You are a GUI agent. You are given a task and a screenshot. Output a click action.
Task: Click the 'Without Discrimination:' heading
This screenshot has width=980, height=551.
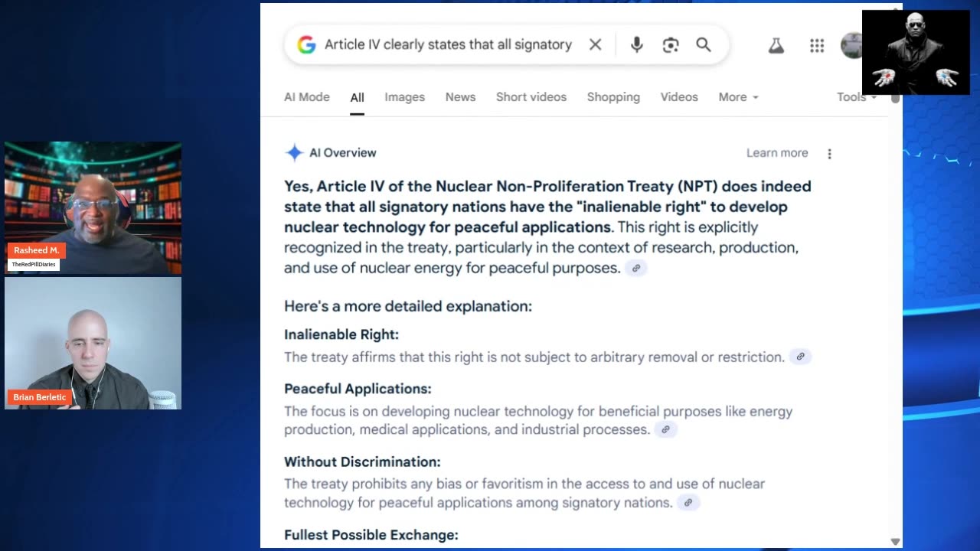pyautogui.click(x=362, y=461)
